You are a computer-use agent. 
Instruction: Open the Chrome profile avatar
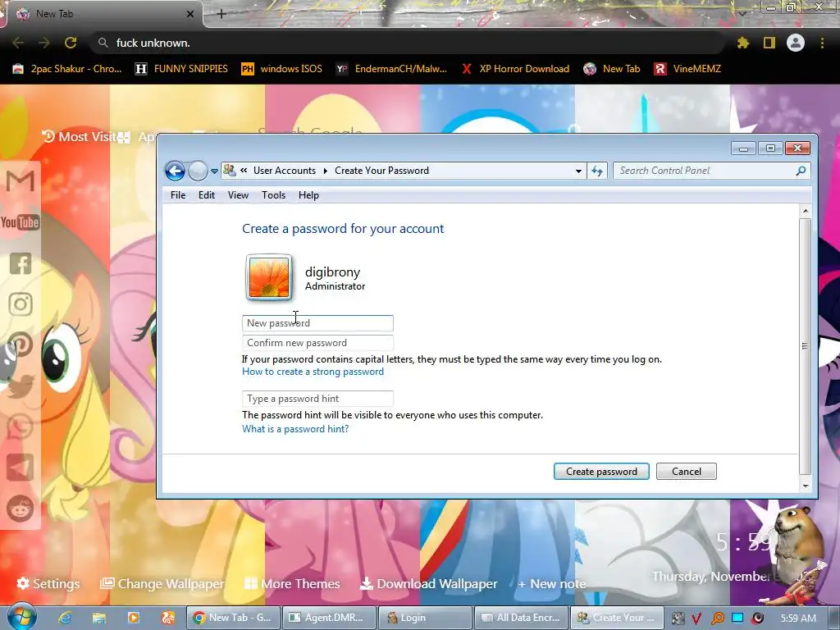[796, 43]
